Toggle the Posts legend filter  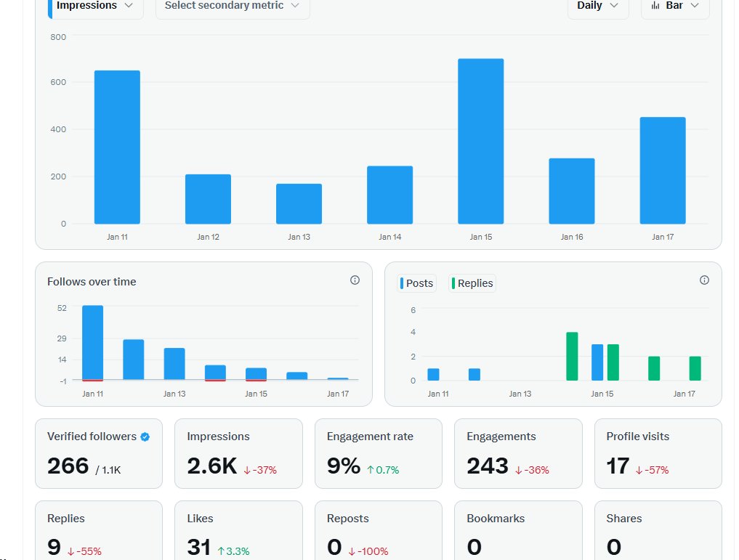point(416,283)
